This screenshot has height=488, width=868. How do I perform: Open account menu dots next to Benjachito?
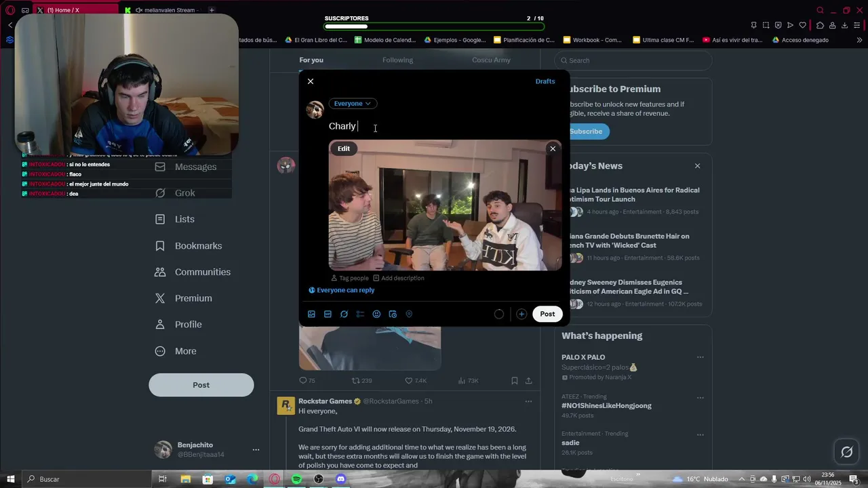(x=256, y=450)
